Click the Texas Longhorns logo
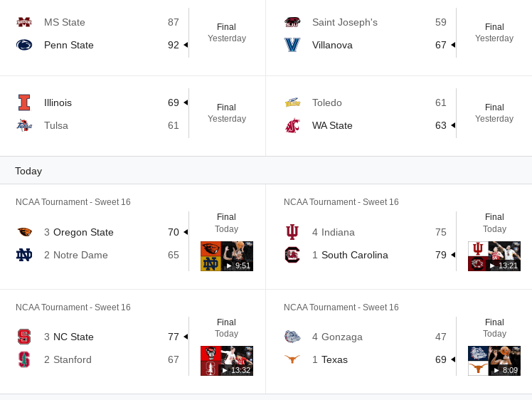 [292, 359]
